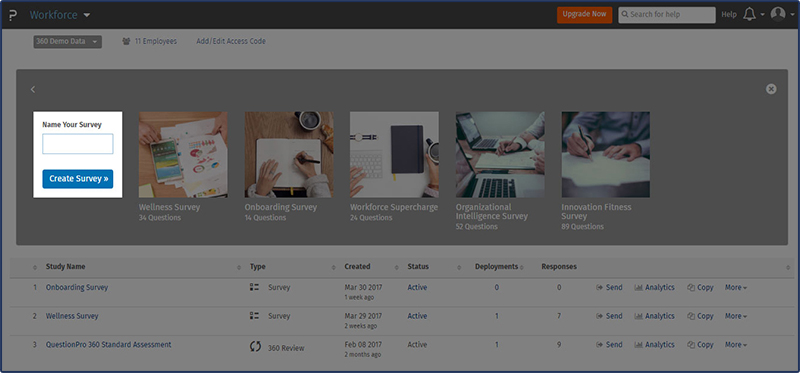Click Active status of 360 Standard Assessment

click(417, 344)
